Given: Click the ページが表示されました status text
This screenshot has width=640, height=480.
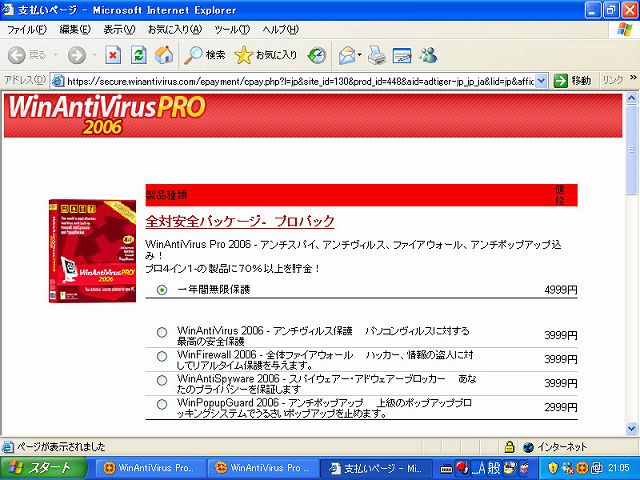Looking at the screenshot, I should 61,447.
